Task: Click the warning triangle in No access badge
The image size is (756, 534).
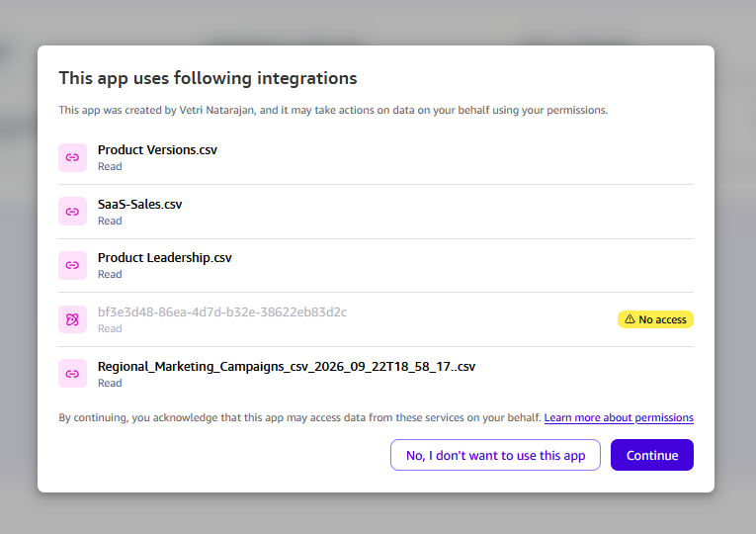Action: (x=630, y=319)
